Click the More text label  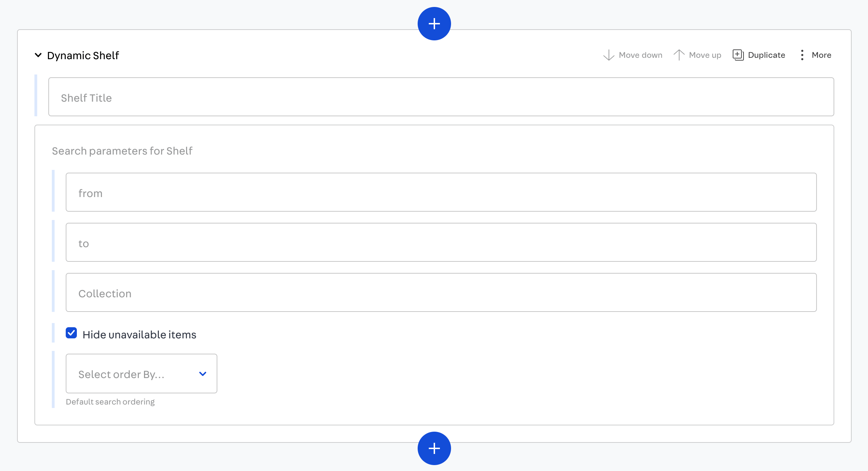click(x=821, y=55)
